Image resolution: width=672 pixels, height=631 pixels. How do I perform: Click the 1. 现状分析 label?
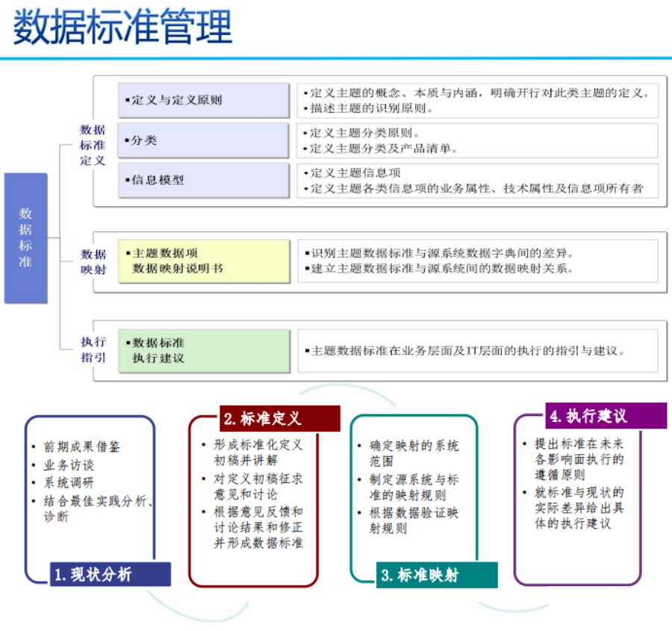pyautogui.click(x=111, y=574)
